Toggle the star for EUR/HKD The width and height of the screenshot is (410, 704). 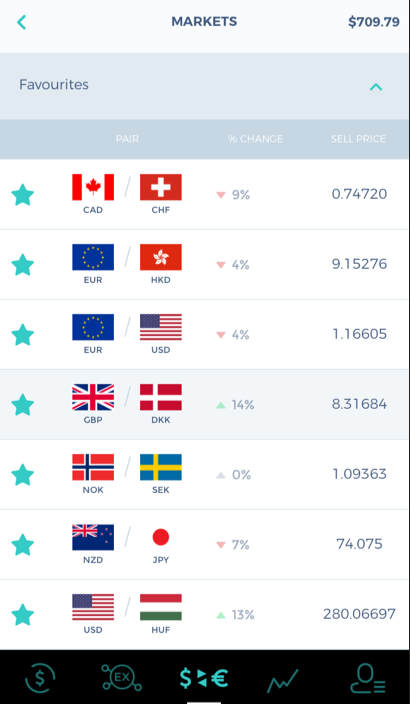click(x=22, y=265)
